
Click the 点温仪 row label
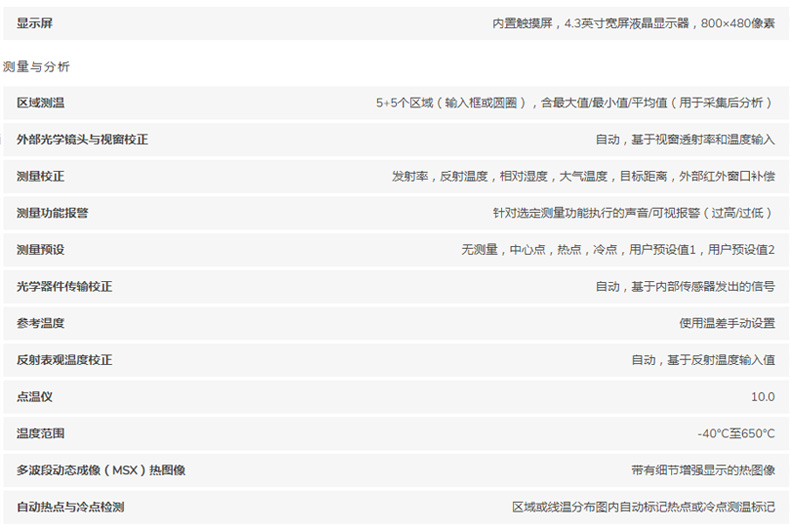point(34,397)
